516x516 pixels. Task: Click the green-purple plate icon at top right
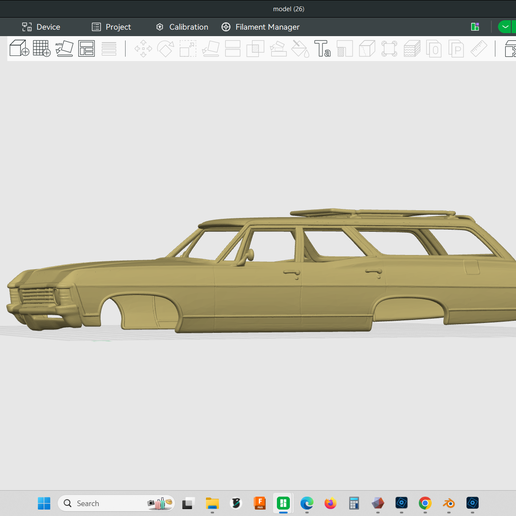pyautogui.click(x=475, y=27)
